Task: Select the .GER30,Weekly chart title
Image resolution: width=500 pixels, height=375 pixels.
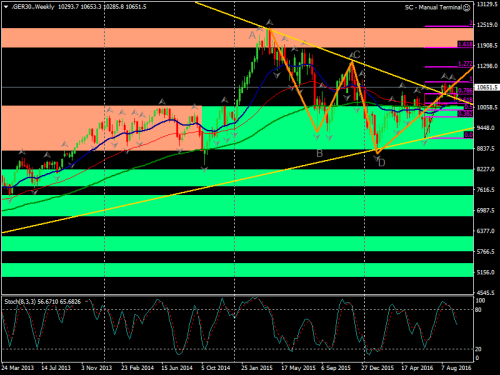Action: click(33, 7)
